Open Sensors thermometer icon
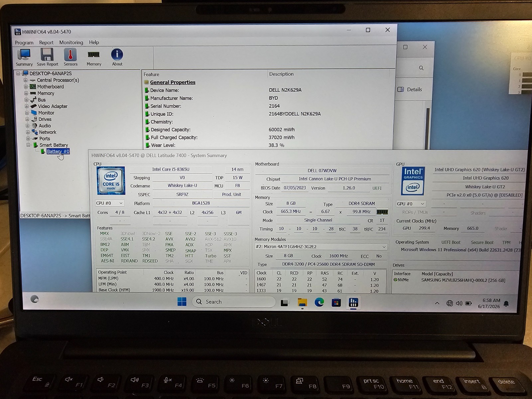532x399 pixels. click(x=70, y=57)
